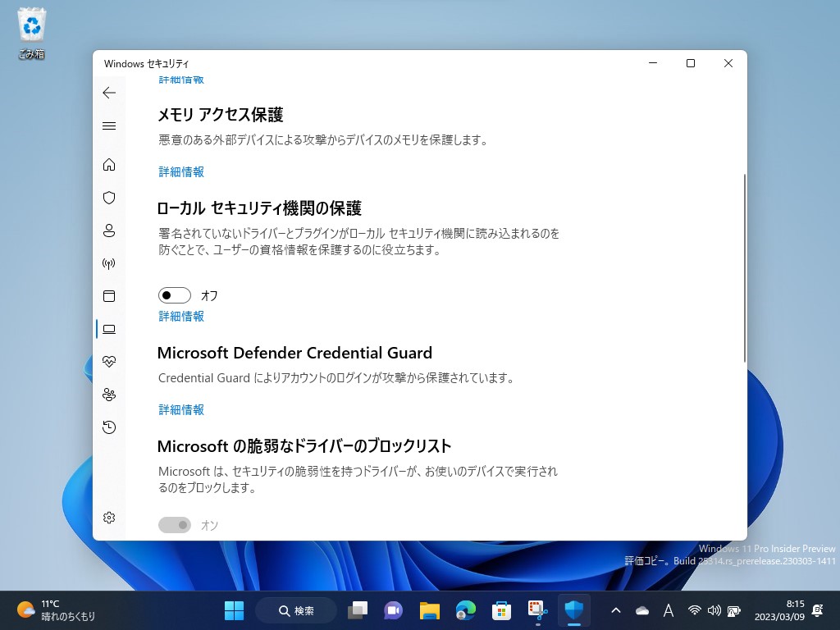Open 詳細情報 link under メモリ アクセス保護
Image resolution: width=840 pixels, height=630 pixels.
180,171
